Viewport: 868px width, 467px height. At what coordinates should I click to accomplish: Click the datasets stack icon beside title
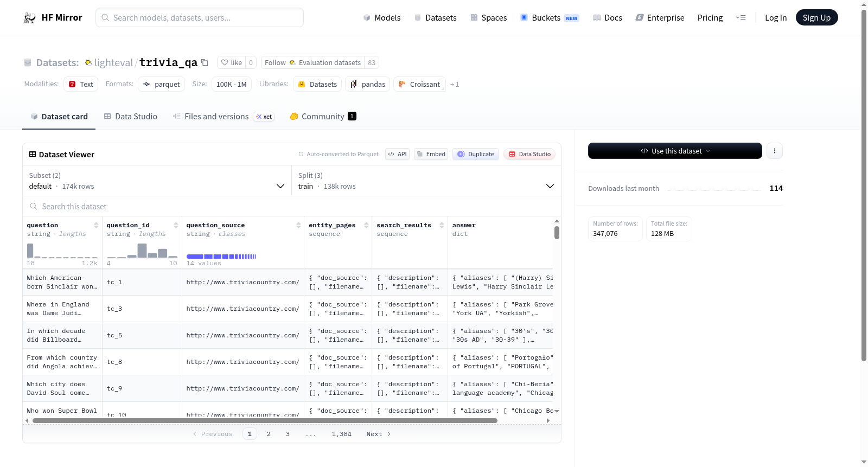click(x=28, y=63)
